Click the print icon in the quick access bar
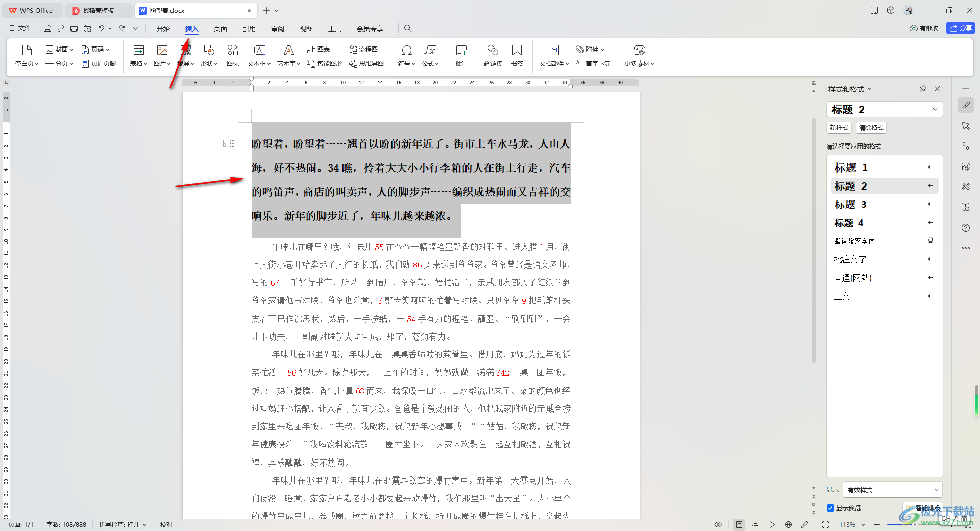Screen dimensions: 980x531 click(74, 29)
